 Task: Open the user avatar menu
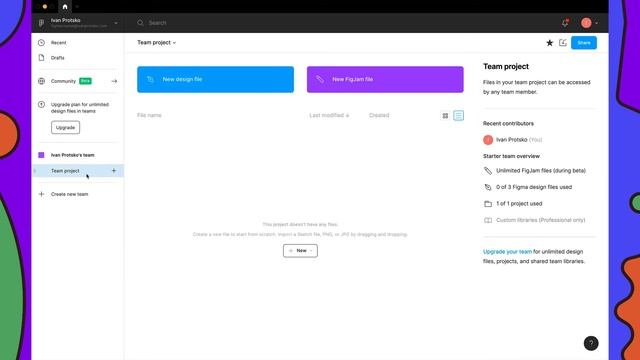point(586,23)
